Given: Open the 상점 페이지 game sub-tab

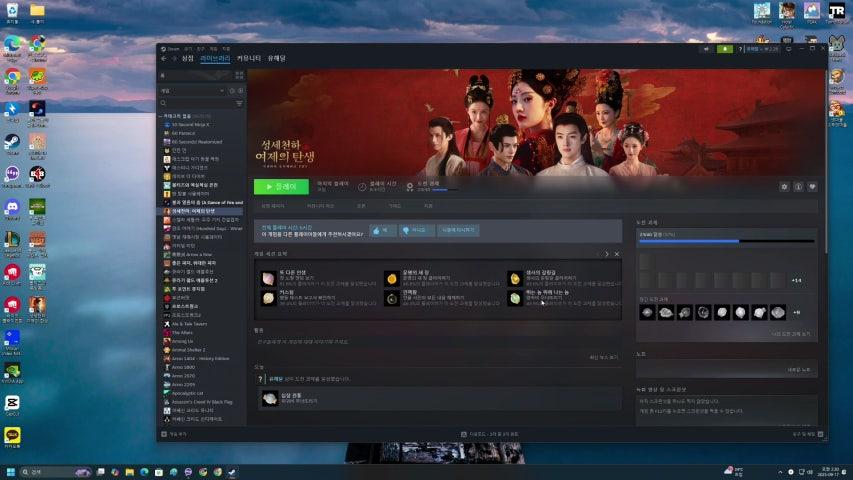Looking at the screenshot, I should click(273, 206).
